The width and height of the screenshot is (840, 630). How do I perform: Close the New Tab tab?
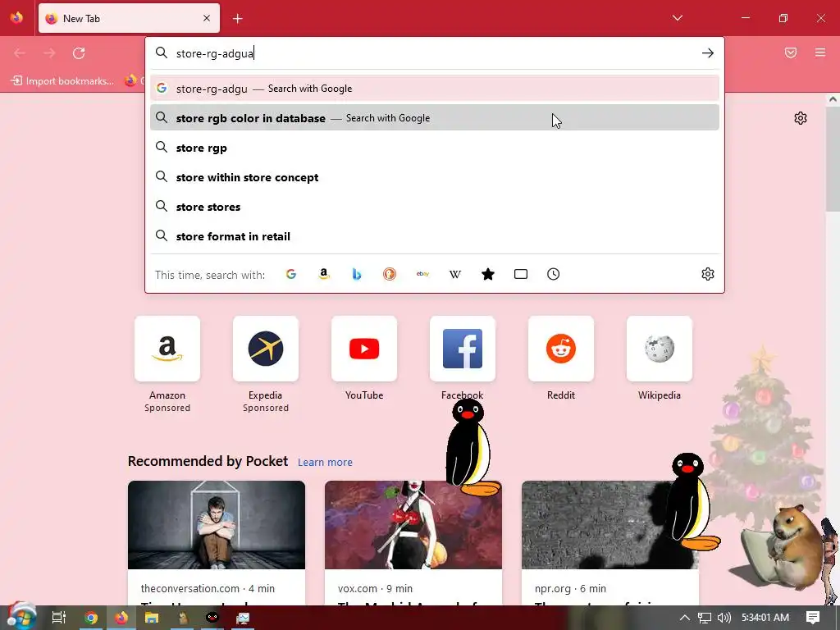coord(207,18)
